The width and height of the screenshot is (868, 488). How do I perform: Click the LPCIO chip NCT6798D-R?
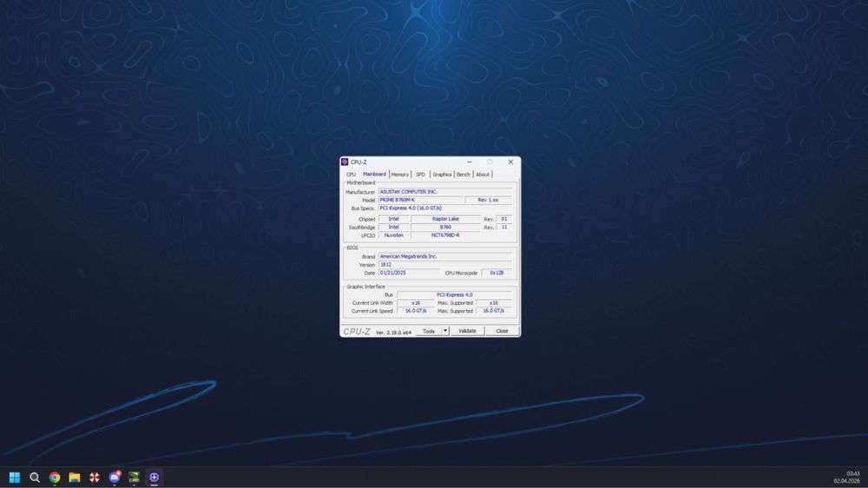coord(445,235)
